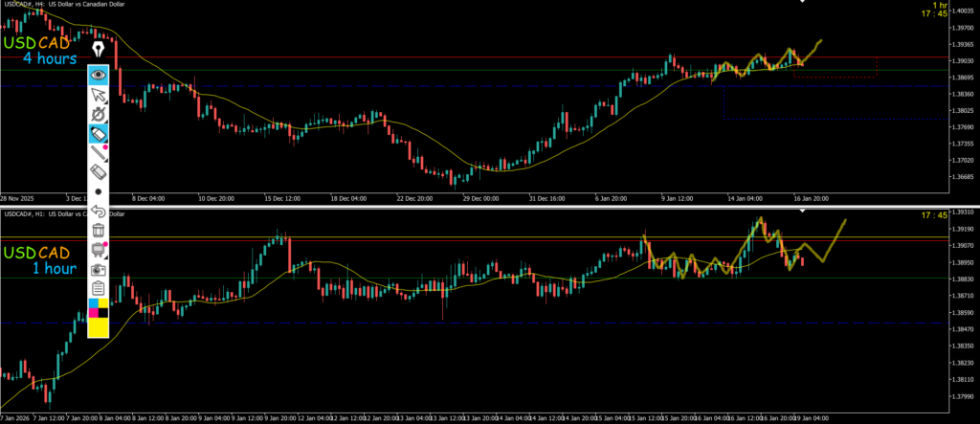The width and height of the screenshot is (980, 424).
Task: Switch to the cursor pointer mode
Action: pyautogui.click(x=98, y=95)
